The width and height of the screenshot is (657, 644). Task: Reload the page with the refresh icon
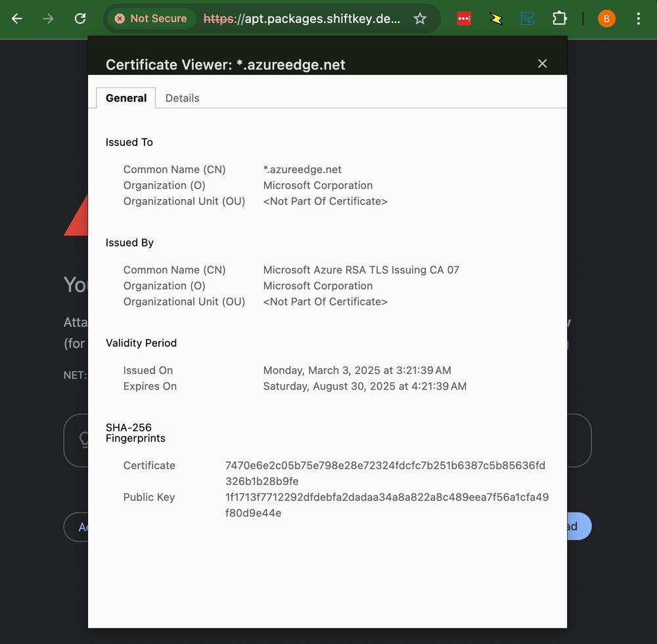tap(80, 18)
